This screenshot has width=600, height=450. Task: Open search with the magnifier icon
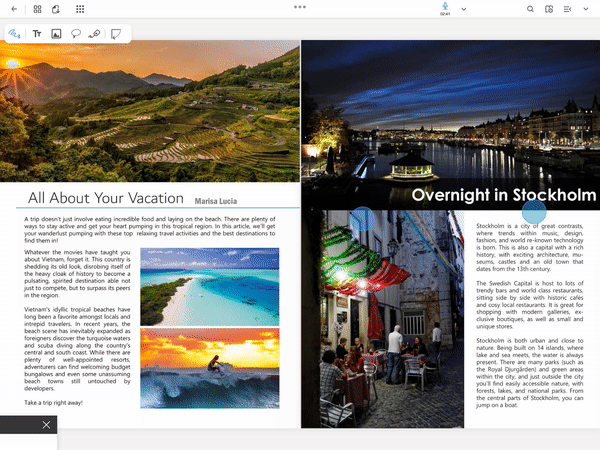click(530, 9)
